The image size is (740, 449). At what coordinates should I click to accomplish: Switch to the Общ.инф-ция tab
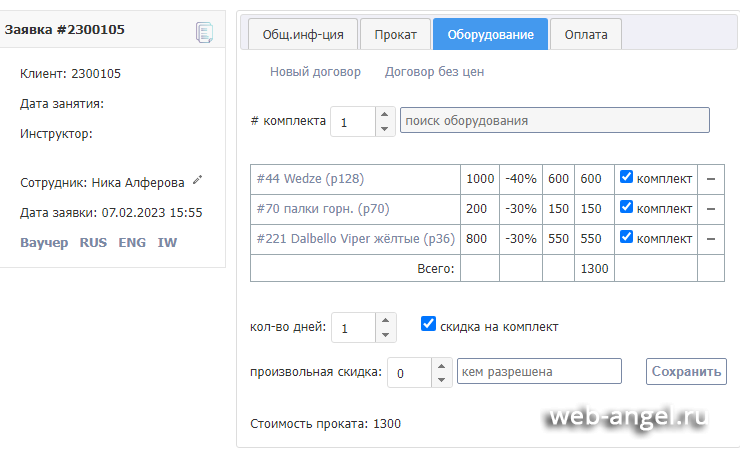pyautogui.click(x=302, y=34)
